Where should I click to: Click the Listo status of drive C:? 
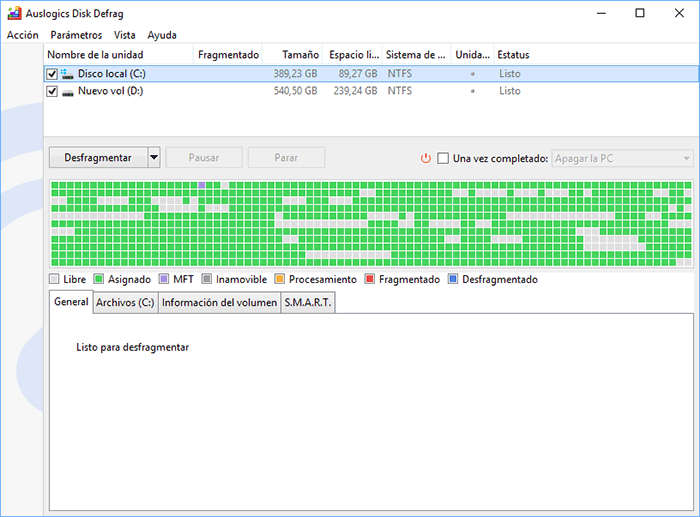tap(510, 73)
